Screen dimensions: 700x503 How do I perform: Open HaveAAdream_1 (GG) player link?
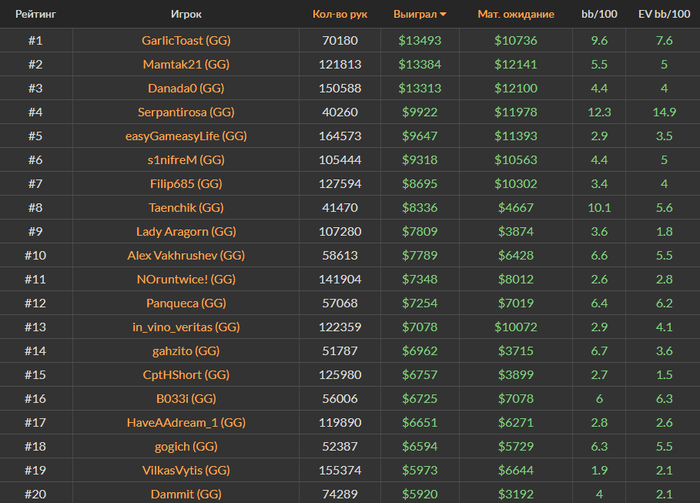click(x=186, y=423)
